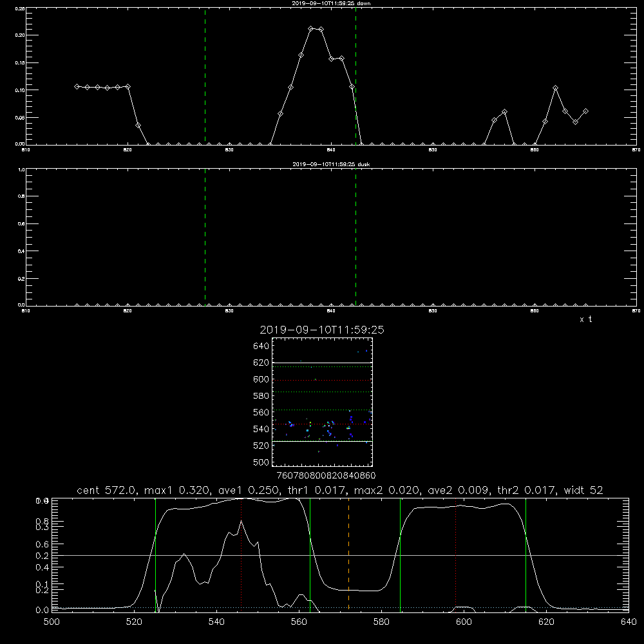Click the "x t" axis label
This screenshot has height=644, width=644.
coord(585,319)
